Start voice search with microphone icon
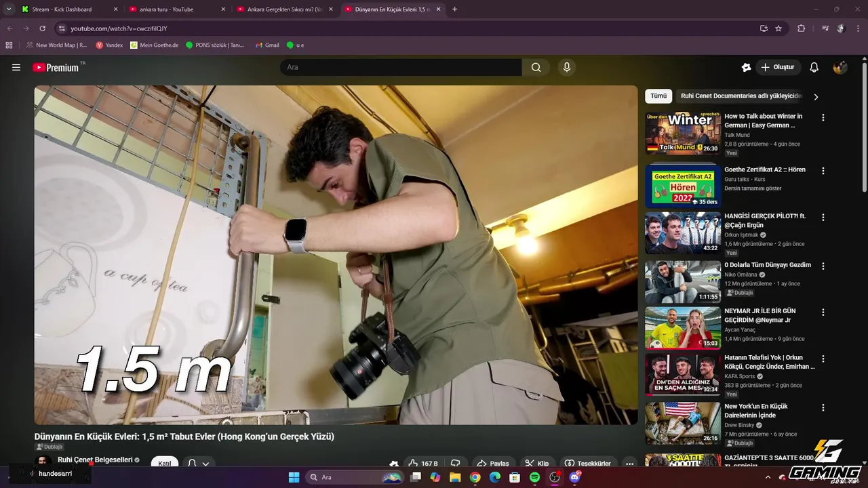 pyautogui.click(x=567, y=67)
